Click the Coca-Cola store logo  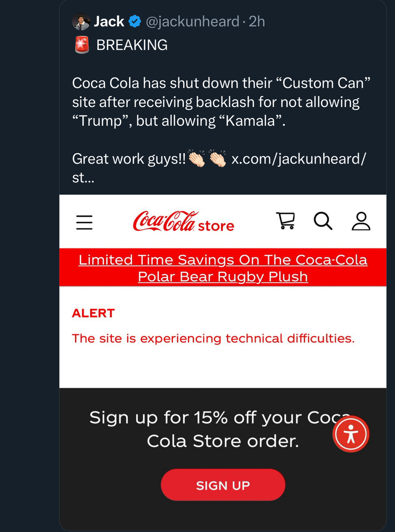click(x=183, y=222)
